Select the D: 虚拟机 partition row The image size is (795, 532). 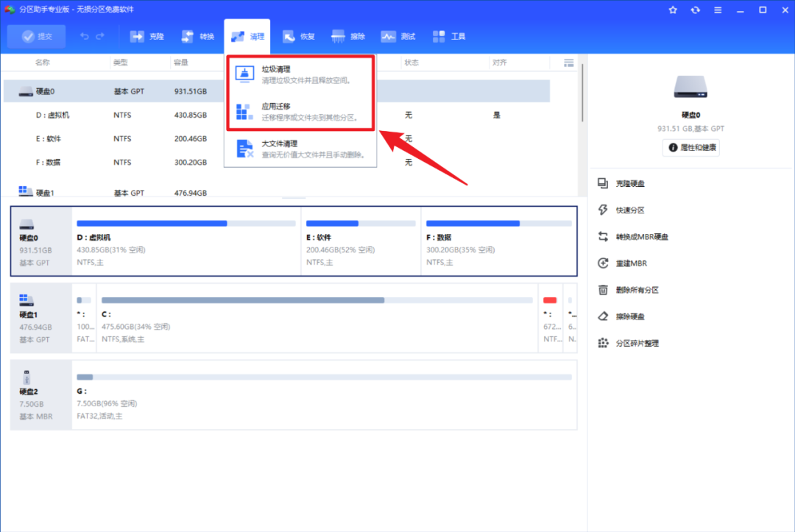coord(277,115)
